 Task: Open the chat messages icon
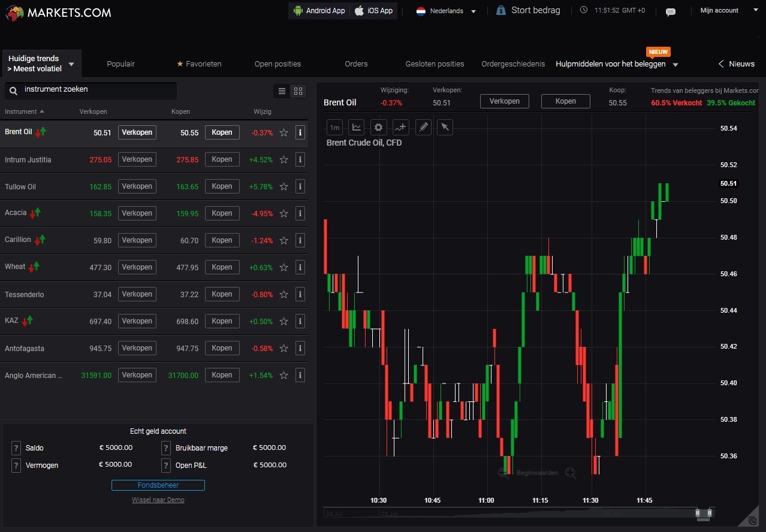(671, 11)
